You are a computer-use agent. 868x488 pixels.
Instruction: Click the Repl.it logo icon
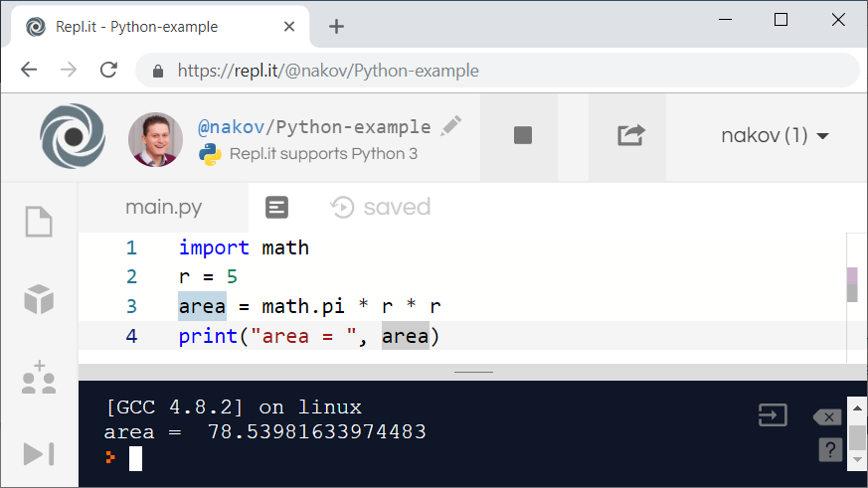(x=73, y=136)
